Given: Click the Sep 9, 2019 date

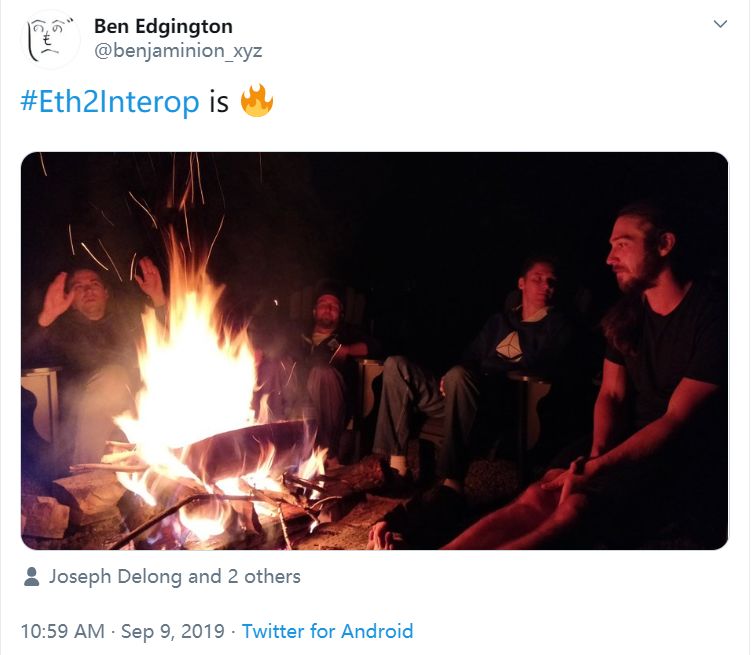Looking at the screenshot, I should (x=173, y=631).
